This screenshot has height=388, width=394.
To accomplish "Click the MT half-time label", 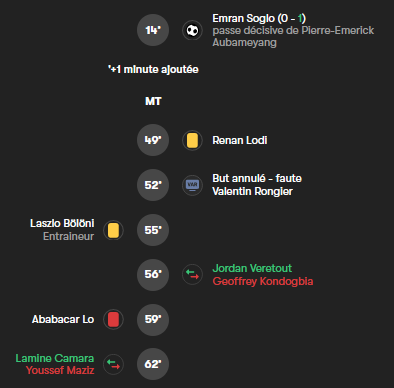I will click(x=153, y=101).
